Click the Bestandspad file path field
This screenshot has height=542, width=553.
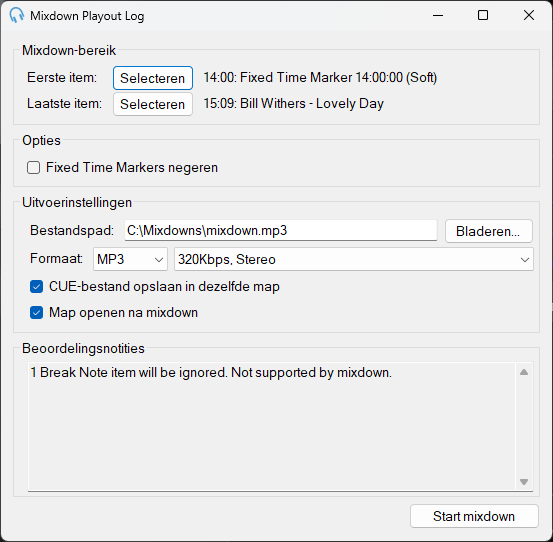point(281,231)
